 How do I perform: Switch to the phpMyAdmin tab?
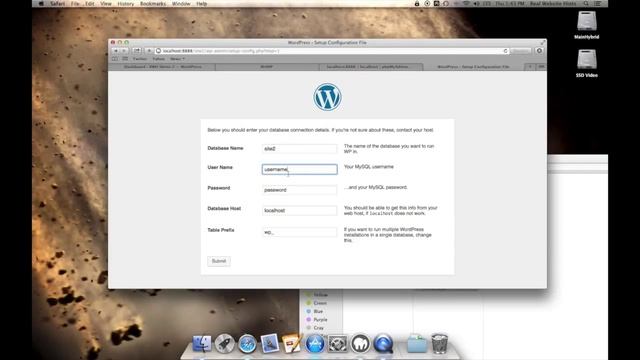[x=371, y=67]
